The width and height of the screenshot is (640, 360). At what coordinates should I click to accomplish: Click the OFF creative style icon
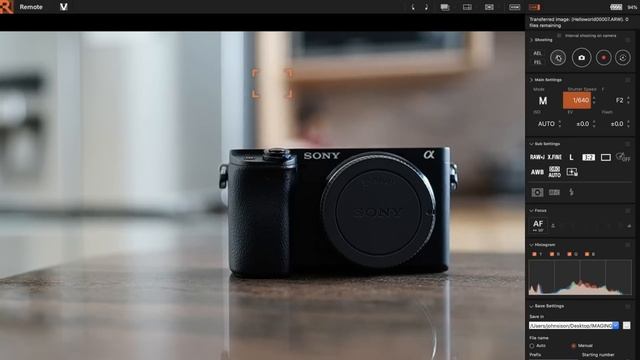pos(623,157)
